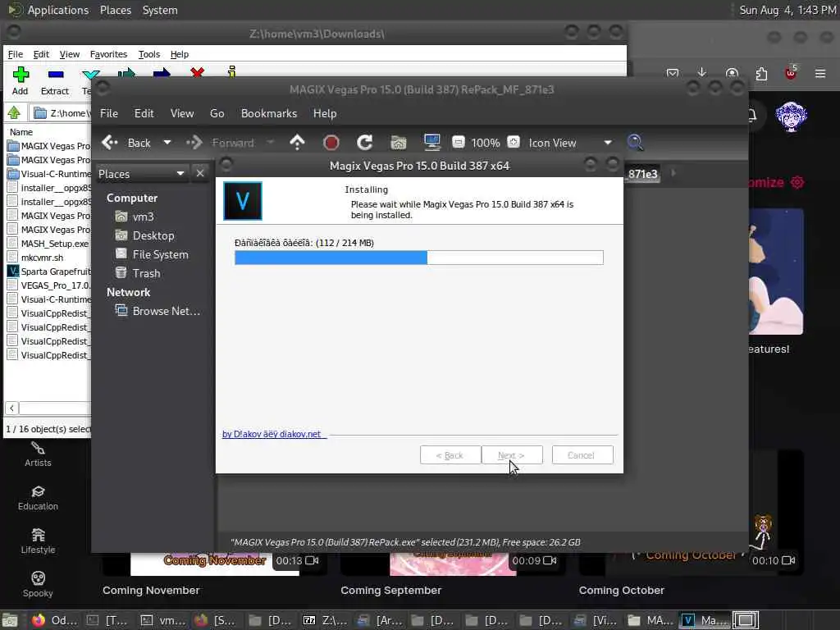Image resolution: width=840 pixels, height=630 pixels.
Task: Open the Bookmarks menu
Action: [269, 113]
